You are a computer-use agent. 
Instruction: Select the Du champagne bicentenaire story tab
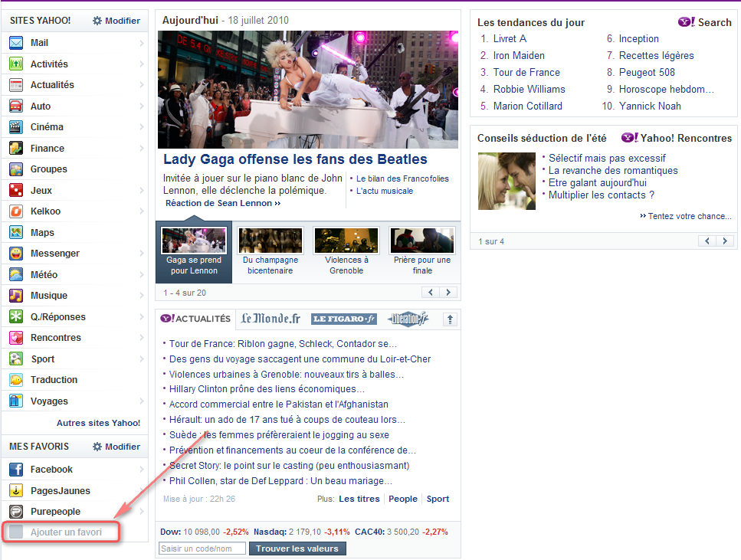point(270,251)
